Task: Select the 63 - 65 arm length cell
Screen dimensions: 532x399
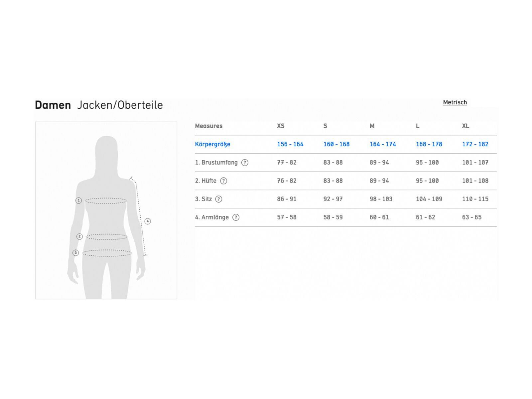Action: coord(471,217)
